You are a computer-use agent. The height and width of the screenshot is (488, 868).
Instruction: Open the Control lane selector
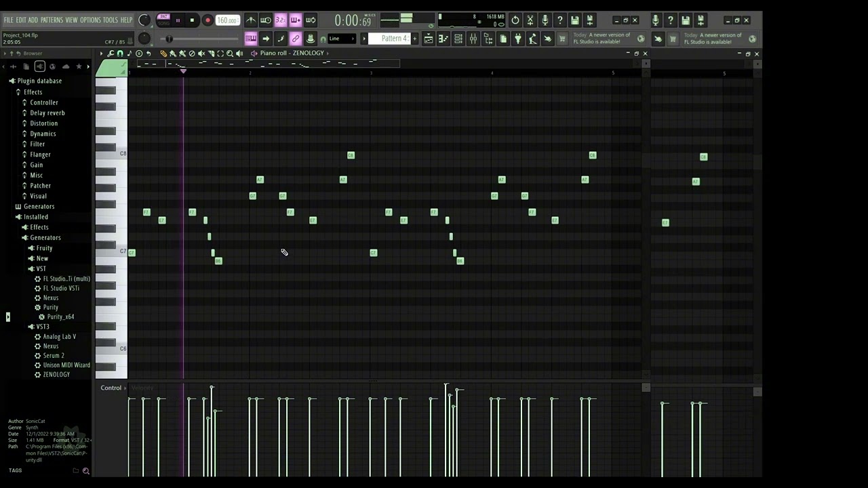[113, 388]
